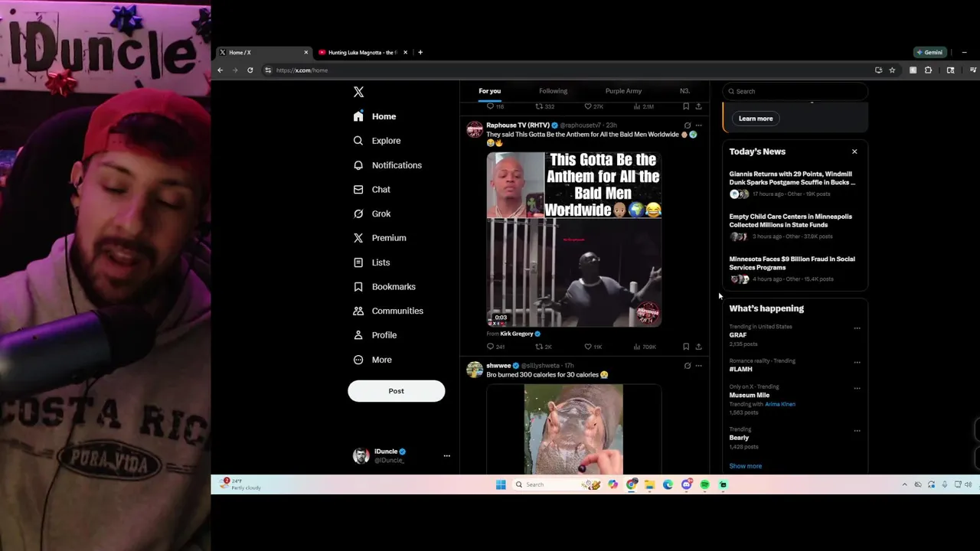Open account options next to iDuncle
Screen dimensions: 980x551
446,456
